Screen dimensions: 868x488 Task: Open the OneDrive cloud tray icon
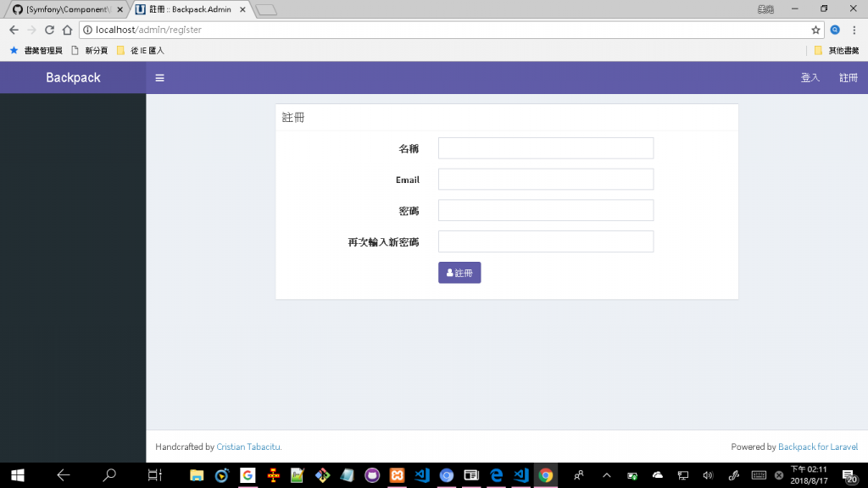658,475
